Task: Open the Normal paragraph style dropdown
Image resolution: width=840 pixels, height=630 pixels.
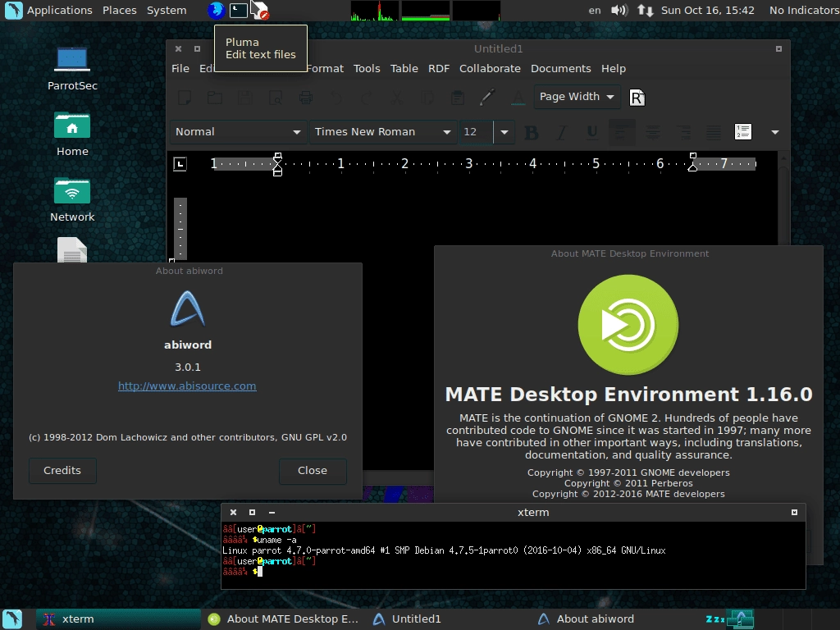Action: [x=239, y=132]
